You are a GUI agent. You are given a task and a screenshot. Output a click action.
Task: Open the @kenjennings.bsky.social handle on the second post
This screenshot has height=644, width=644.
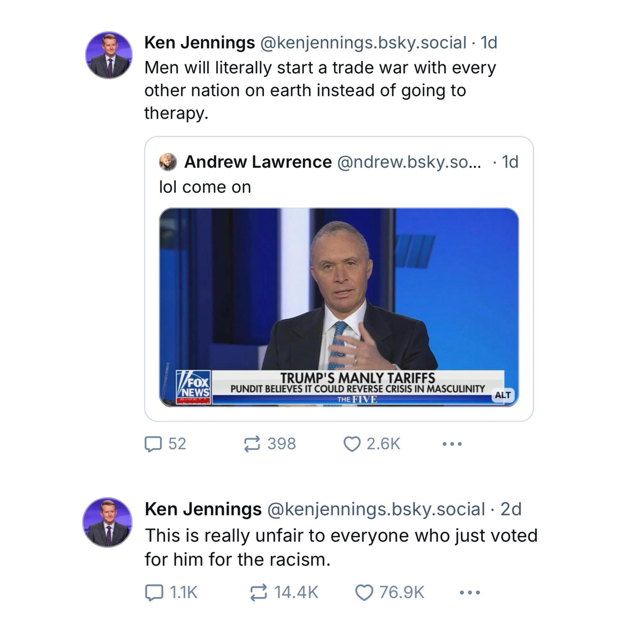376,509
